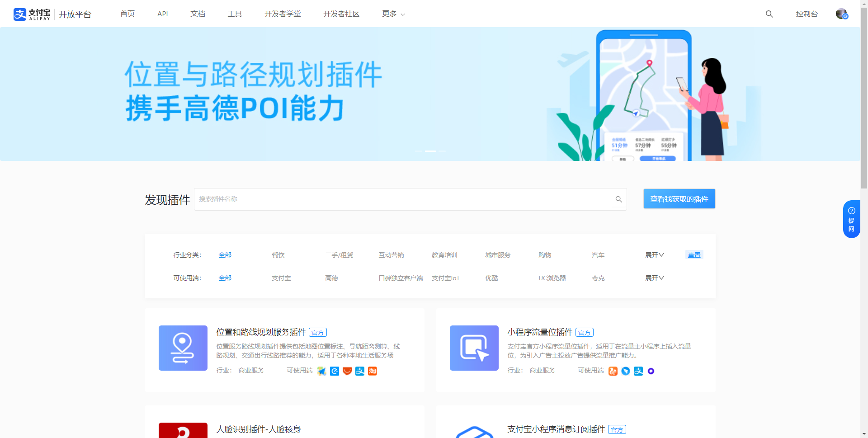Viewport: 868px width, 438px height.
Task: Click the 高德 paper plane icon in the location plugin card
Action: 321,371
